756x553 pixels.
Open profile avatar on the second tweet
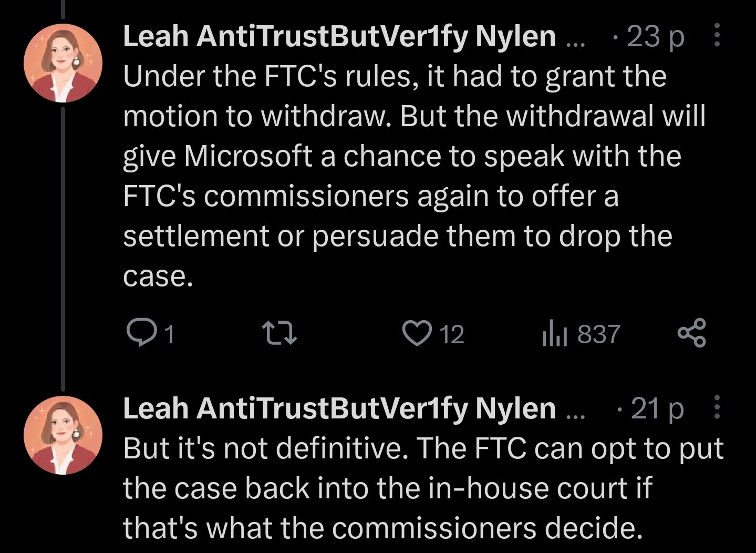[63, 435]
